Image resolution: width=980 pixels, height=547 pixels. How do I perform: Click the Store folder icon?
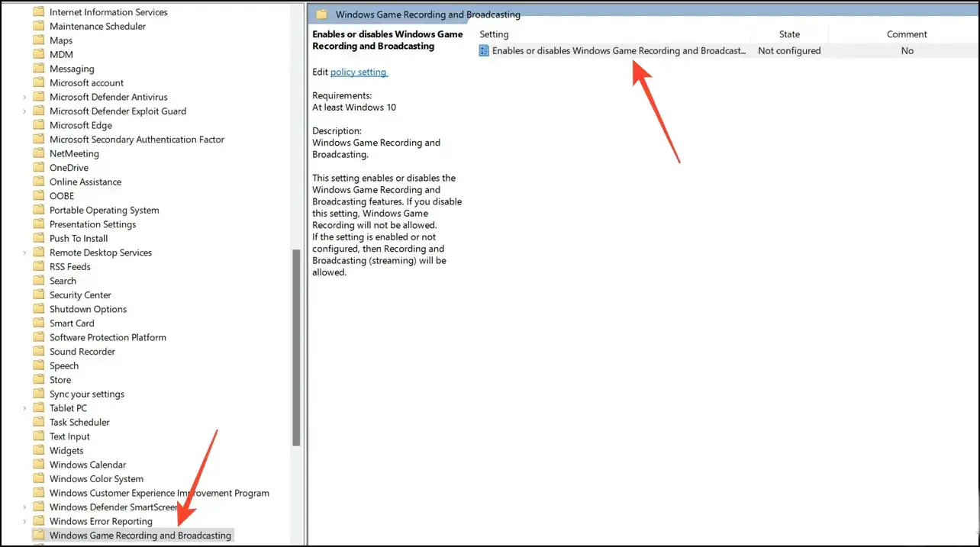point(39,380)
